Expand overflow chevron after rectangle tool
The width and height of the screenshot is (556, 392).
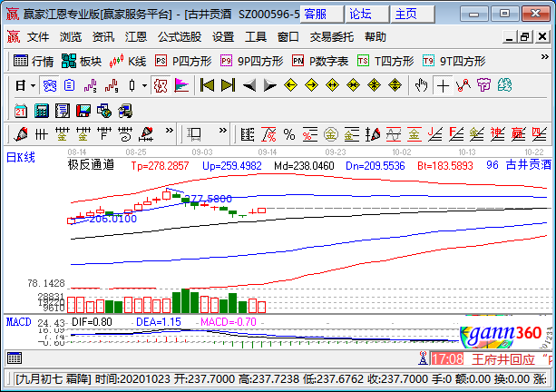coord(223,130)
